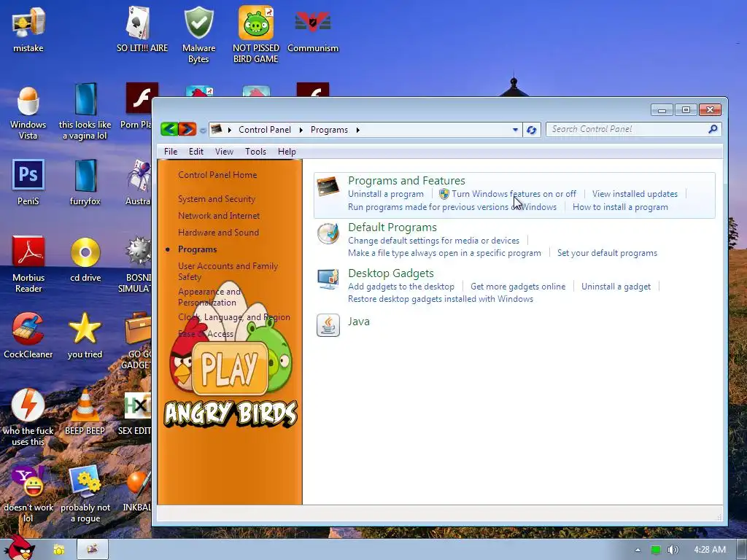This screenshot has width=747, height=560.
Task: Go back with the green arrow
Action: tap(169, 129)
